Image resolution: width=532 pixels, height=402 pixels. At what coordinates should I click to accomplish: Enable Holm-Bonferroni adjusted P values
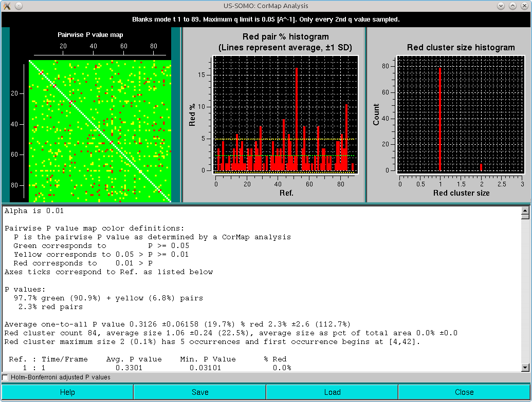[5, 377]
